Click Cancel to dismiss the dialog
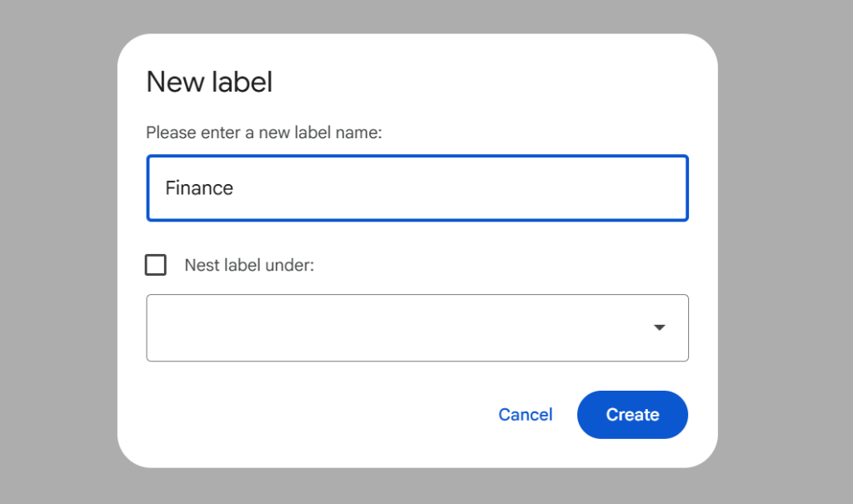This screenshot has width=853, height=504. [x=525, y=414]
